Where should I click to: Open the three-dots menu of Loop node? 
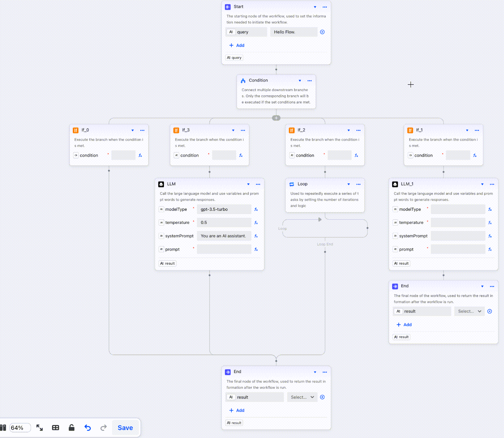pos(358,184)
